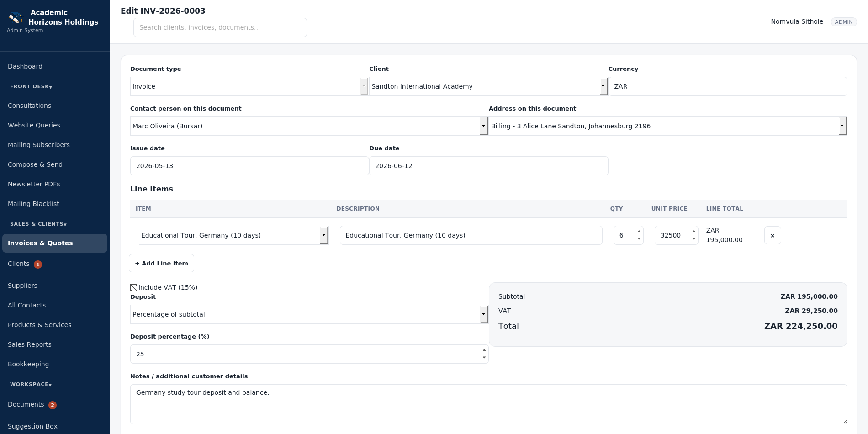Toggle the Include VAT (15%) checkbox

coord(134,288)
